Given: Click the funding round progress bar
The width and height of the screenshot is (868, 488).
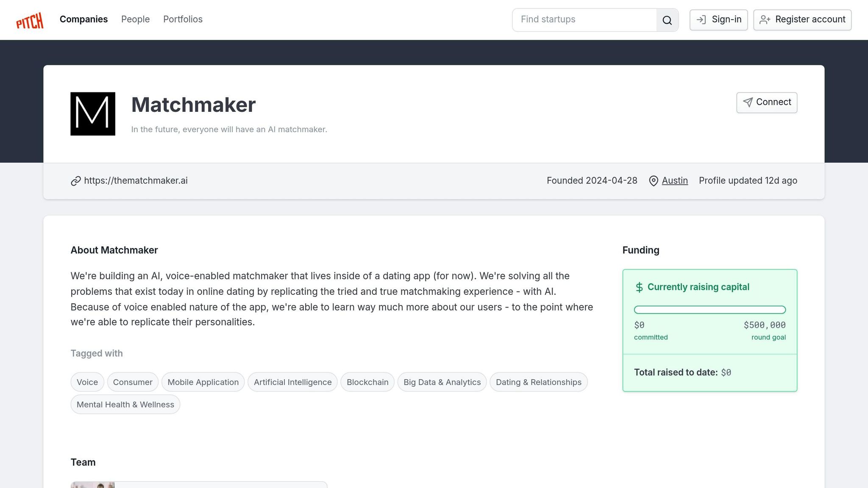Looking at the screenshot, I should click(x=710, y=310).
